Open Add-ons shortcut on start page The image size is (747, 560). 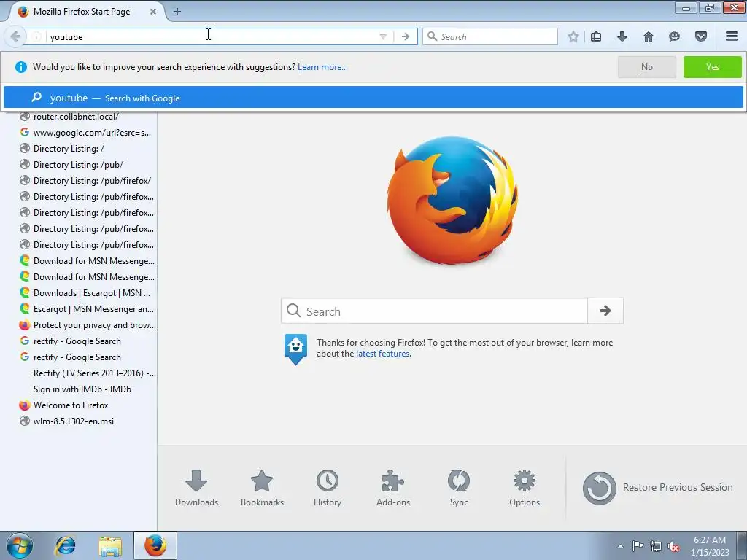pos(393,488)
